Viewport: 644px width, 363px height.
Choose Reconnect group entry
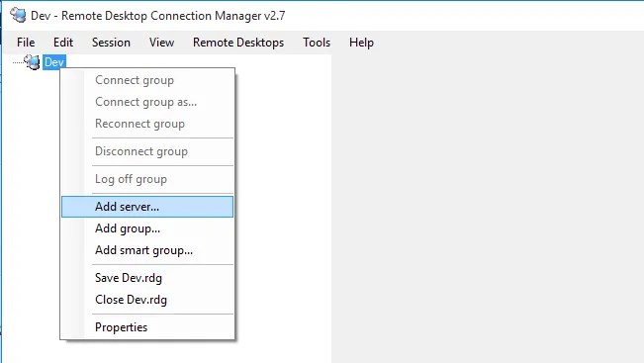pos(147,124)
